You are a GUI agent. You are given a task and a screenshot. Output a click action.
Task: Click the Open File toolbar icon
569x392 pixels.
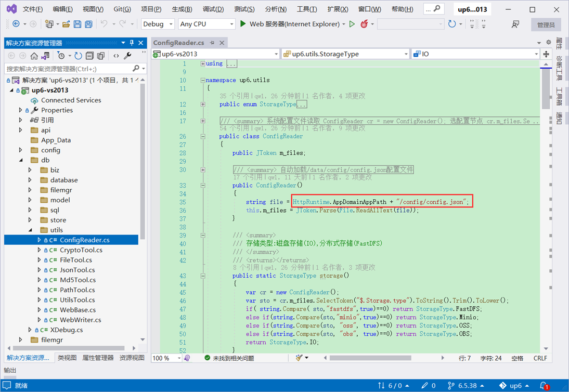(66, 24)
